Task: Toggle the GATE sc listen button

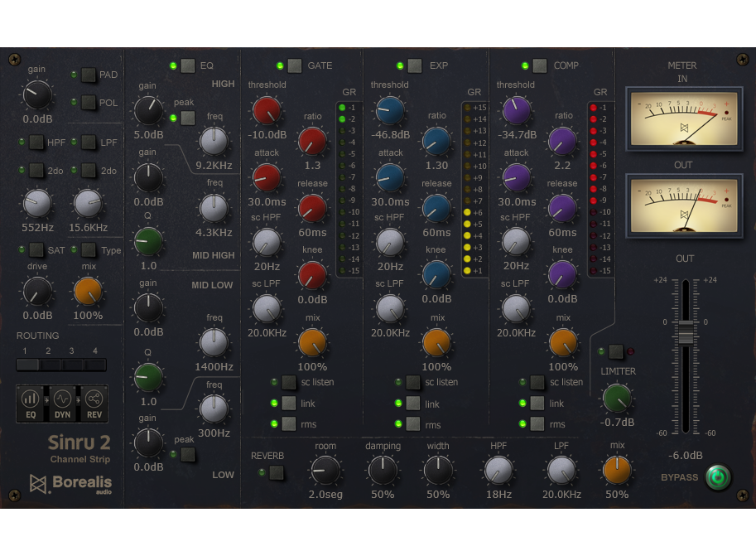Action: tap(289, 382)
